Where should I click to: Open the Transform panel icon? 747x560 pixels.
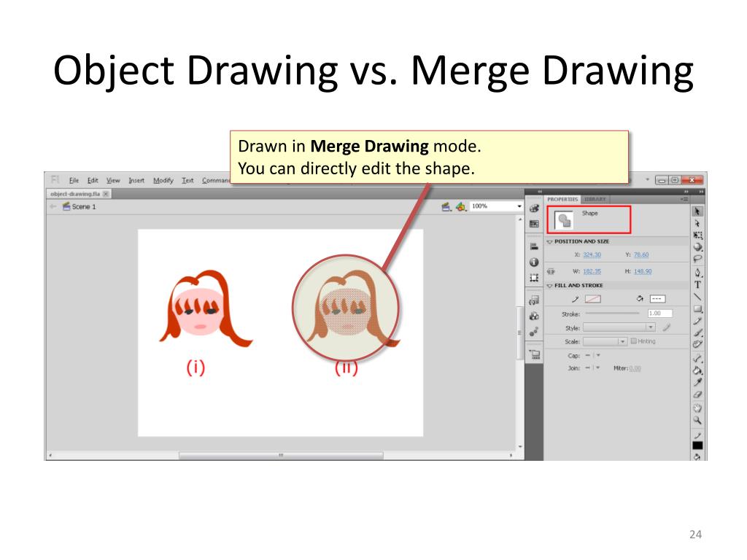pos(534,278)
